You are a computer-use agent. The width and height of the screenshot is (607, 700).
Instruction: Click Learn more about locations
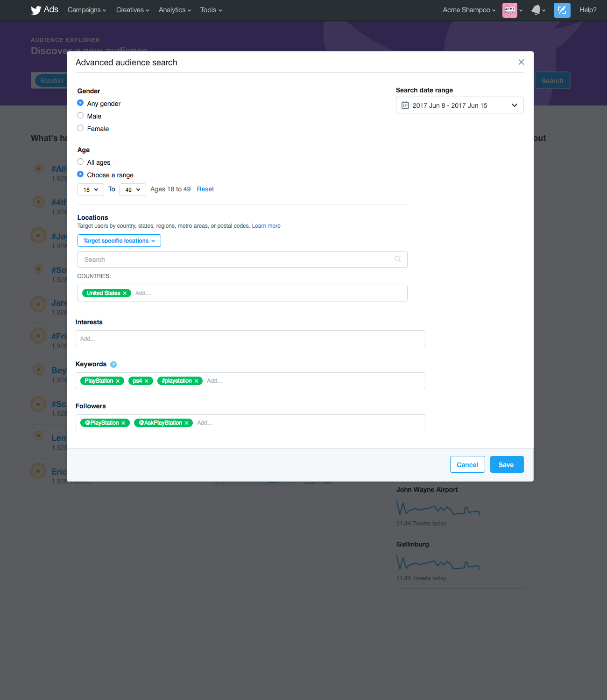coord(266,226)
